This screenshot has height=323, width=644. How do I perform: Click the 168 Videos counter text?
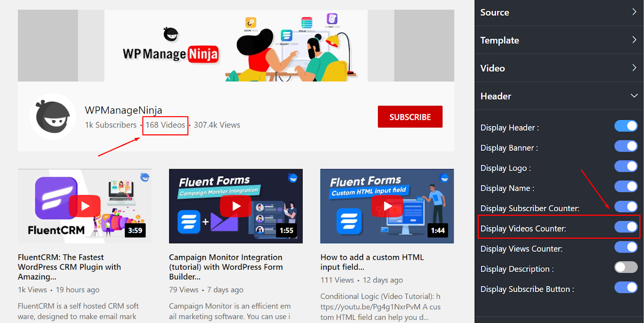click(165, 125)
